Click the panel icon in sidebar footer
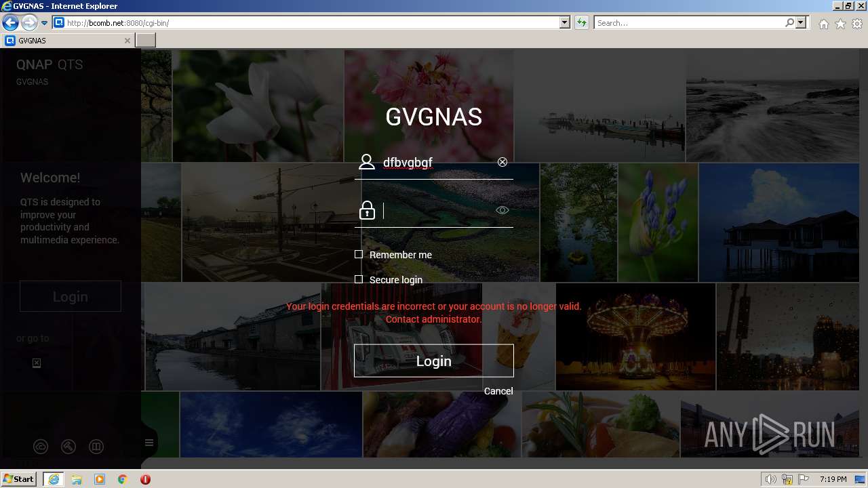This screenshot has width=868, height=488. [x=96, y=447]
